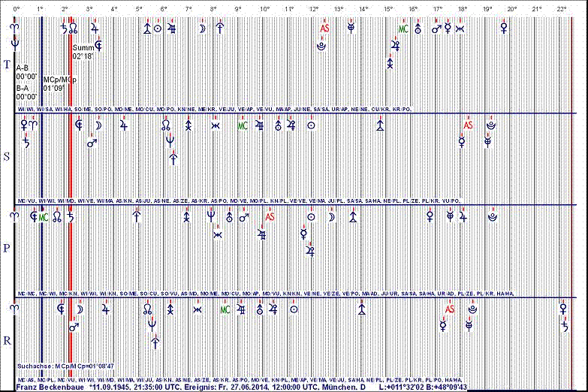Click the Summ 02°18' label
The image size is (588, 392).
[x=83, y=53]
